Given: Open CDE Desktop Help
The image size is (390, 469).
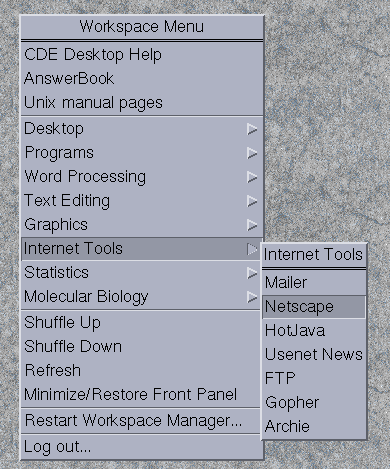Looking at the screenshot, I should [x=142, y=54].
